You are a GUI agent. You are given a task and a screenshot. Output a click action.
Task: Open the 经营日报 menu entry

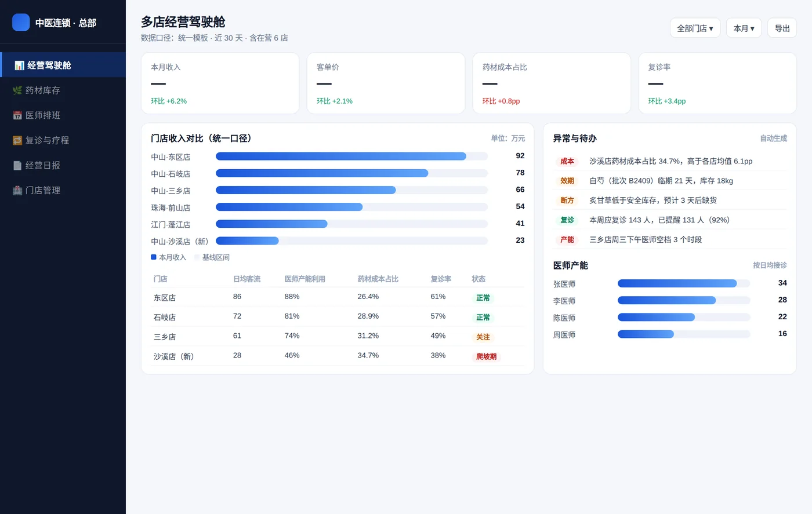click(x=63, y=165)
